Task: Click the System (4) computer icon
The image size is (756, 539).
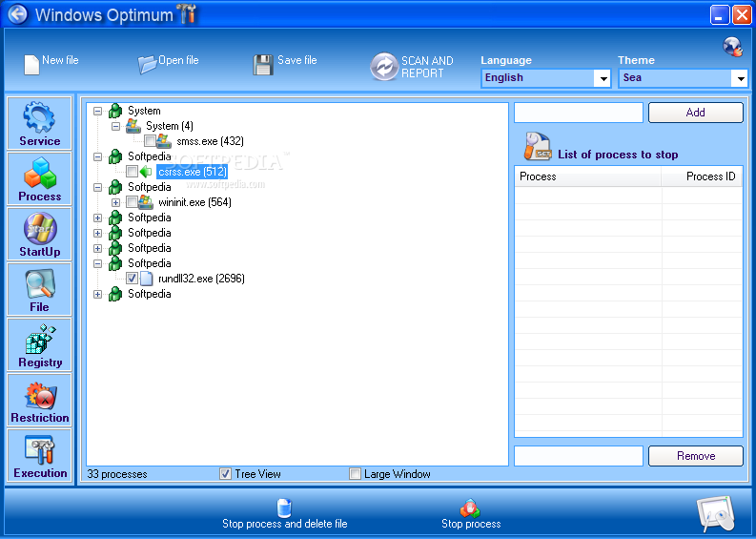Action: (x=133, y=126)
